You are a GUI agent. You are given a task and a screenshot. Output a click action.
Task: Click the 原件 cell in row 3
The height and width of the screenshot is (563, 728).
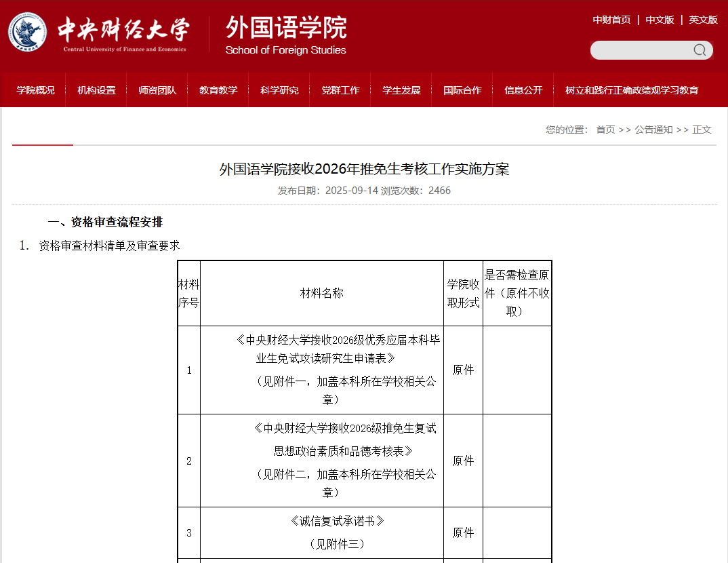coord(464,532)
